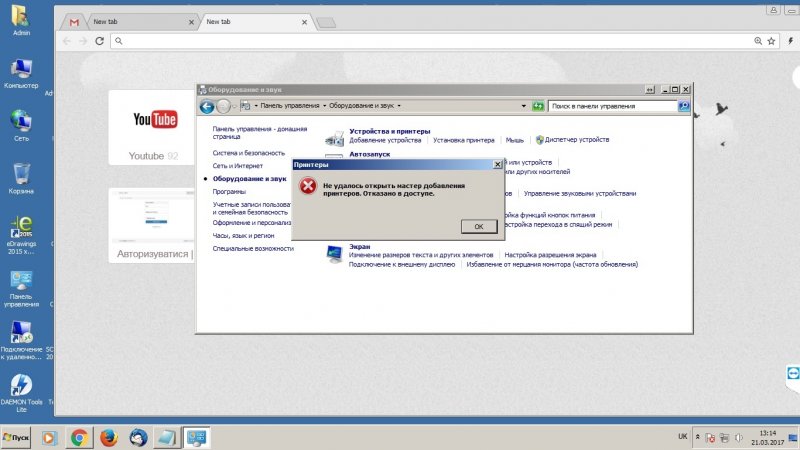Expand the Оборудование и звук breadcrumb arrow
Image resolution: width=800 pixels, height=450 pixels.
pyautogui.click(x=399, y=105)
